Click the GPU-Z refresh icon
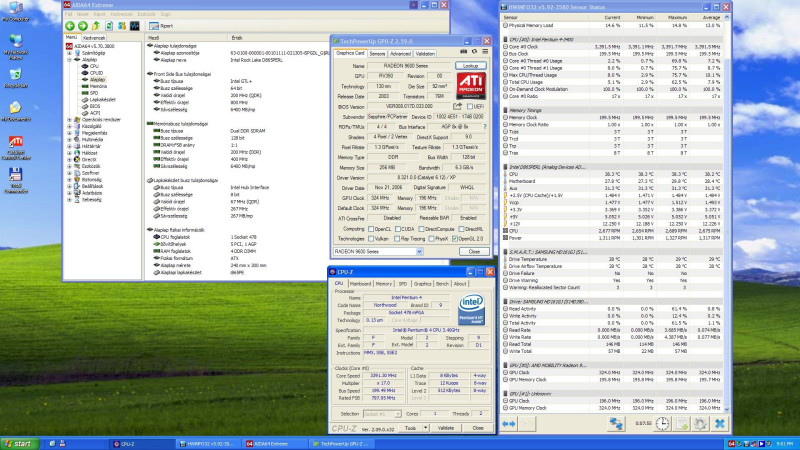800x450 pixels. coord(474,52)
